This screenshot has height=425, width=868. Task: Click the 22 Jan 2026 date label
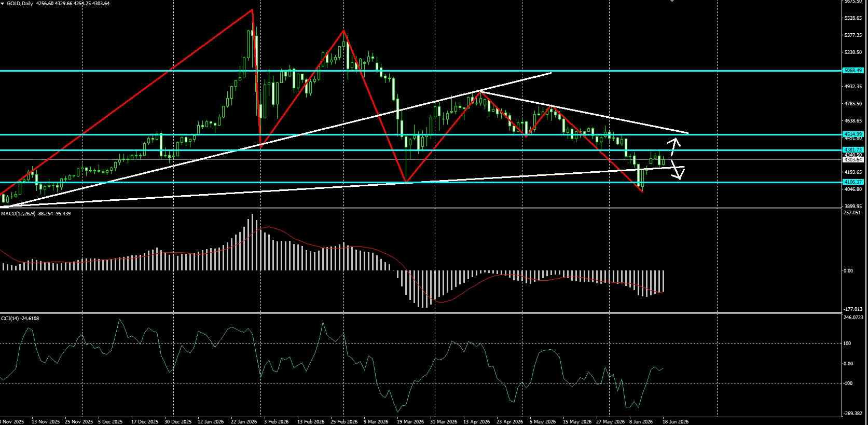(x=244, y=421)
